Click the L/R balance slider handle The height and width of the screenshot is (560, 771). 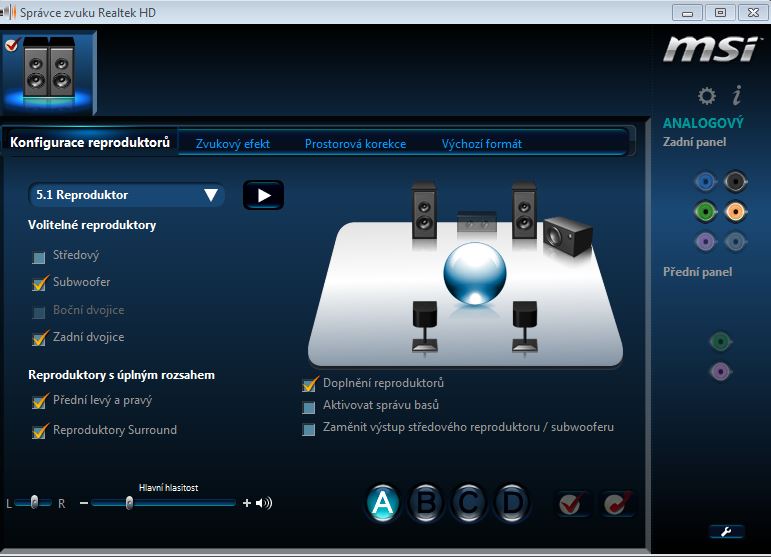point(34,502)
